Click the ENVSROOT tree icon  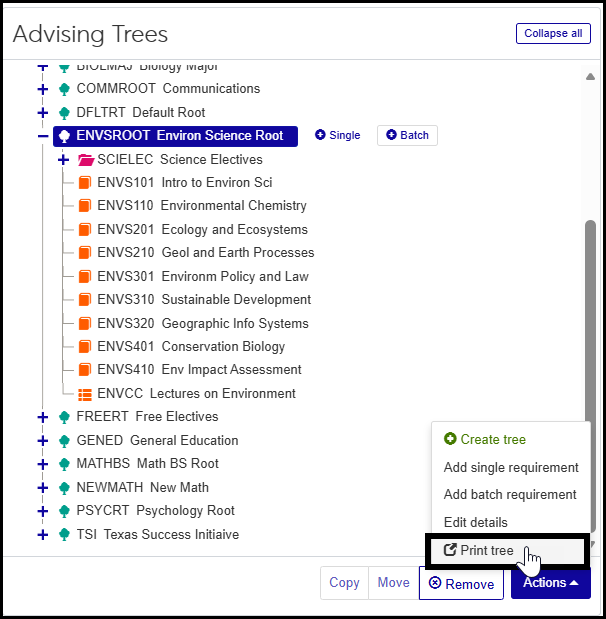coord(64,136)
